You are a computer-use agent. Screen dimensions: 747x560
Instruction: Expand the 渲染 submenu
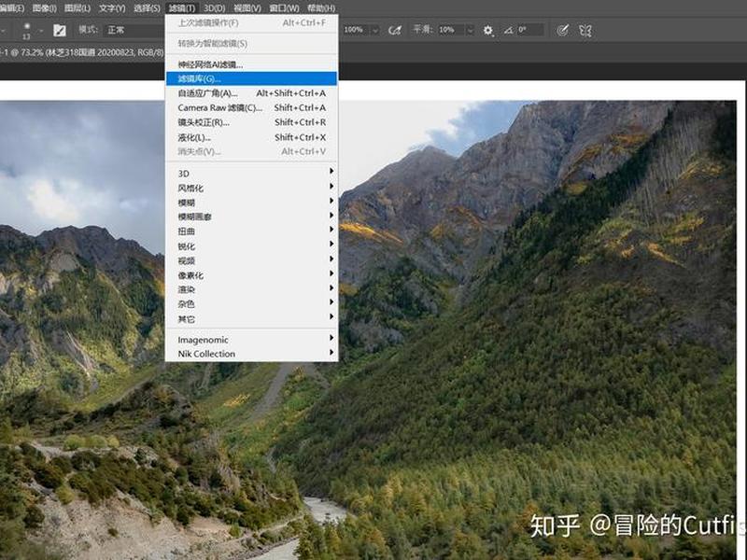[x=251, y=289]
